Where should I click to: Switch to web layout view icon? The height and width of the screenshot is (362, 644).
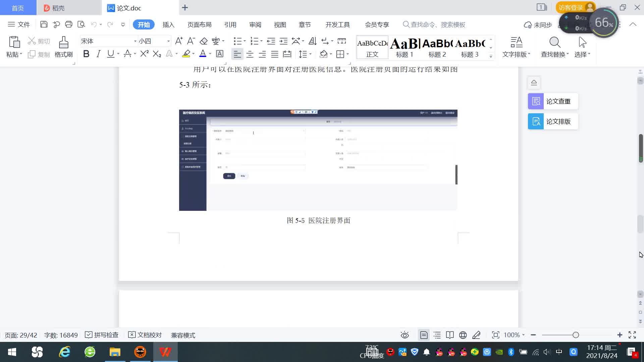pos(463,335)
